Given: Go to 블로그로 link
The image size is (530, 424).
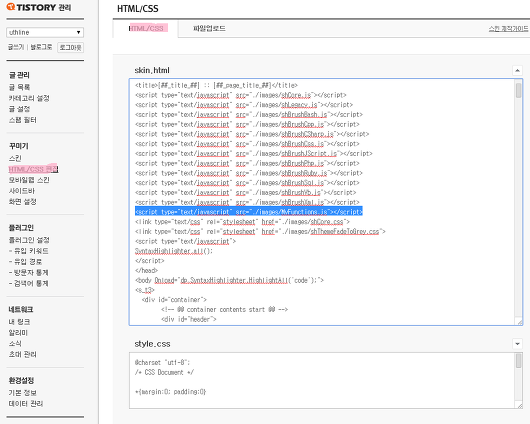Looking at the screenshot, I should 41,47.
